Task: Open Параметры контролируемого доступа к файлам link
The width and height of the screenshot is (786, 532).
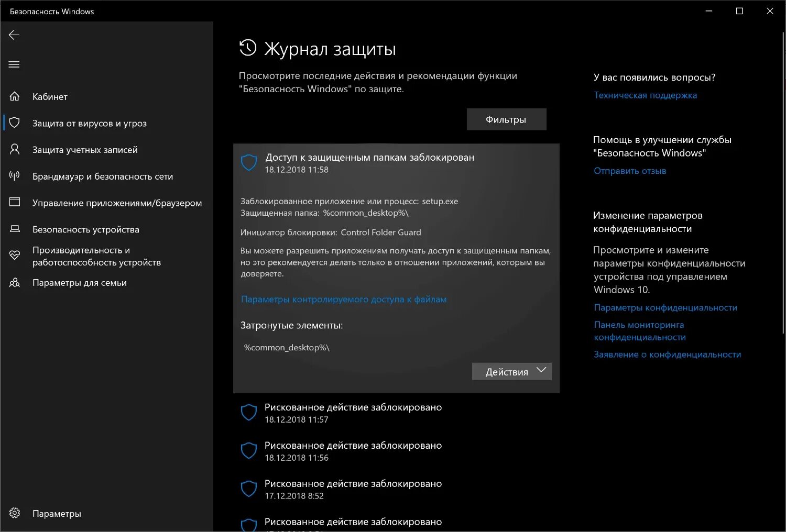Action: coord(344,300)
